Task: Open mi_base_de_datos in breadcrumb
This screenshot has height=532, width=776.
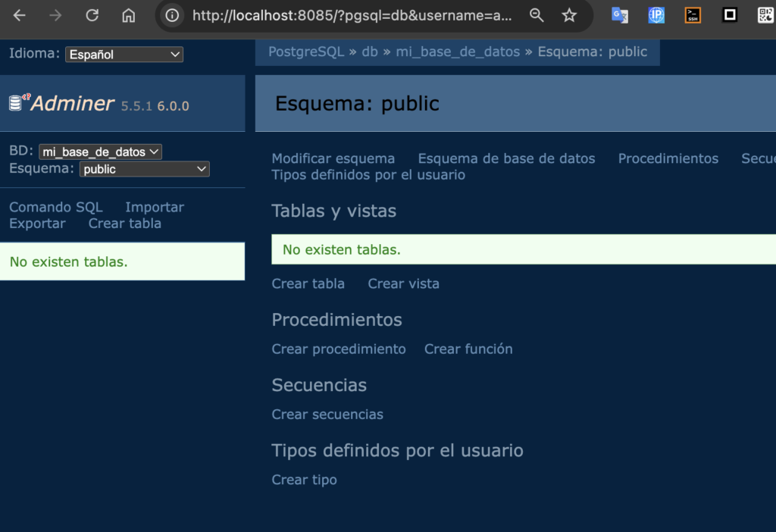Action: 458,52
